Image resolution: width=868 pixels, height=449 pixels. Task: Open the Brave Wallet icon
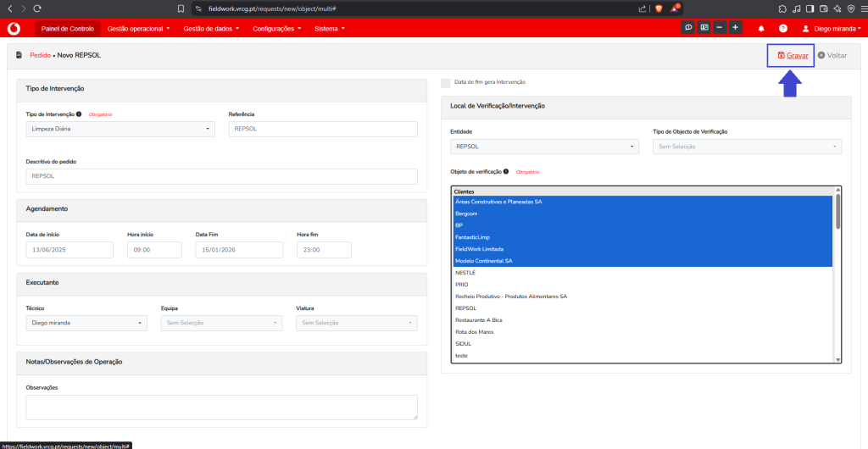click(824, 8)
